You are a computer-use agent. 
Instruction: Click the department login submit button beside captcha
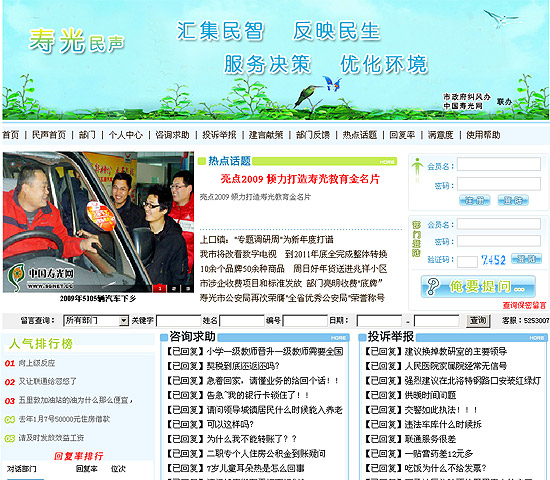pos(526,259)
